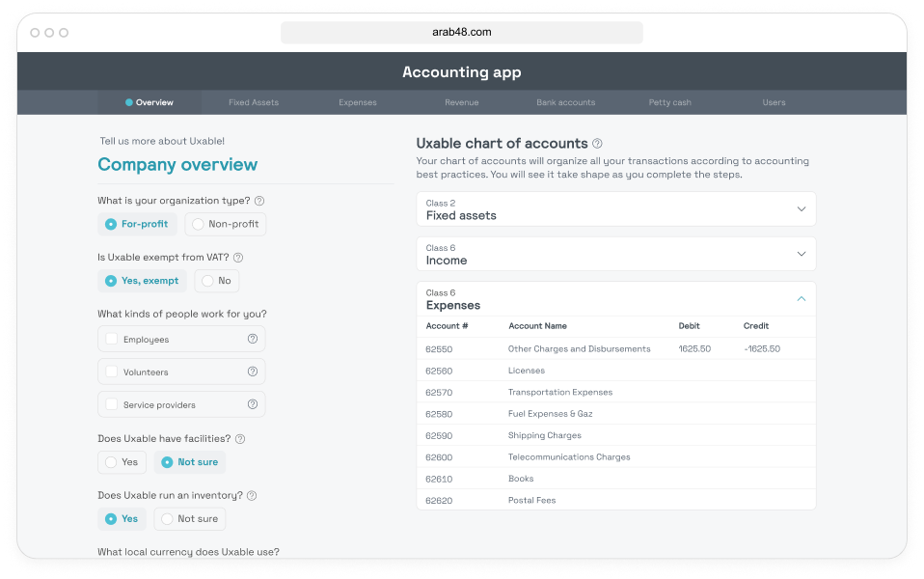Tick the Service providers checkbox

pos(112,404)
